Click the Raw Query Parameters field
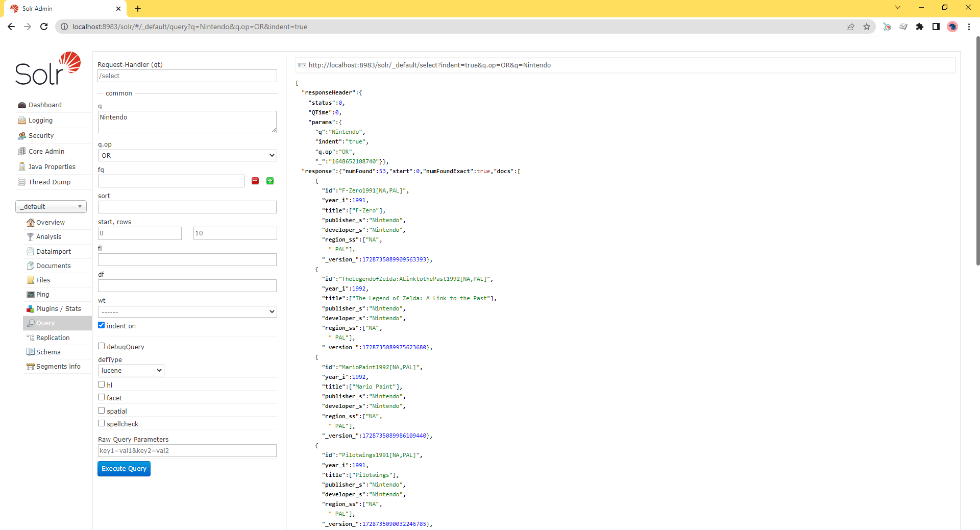980x530 pixels. [187, 450]
